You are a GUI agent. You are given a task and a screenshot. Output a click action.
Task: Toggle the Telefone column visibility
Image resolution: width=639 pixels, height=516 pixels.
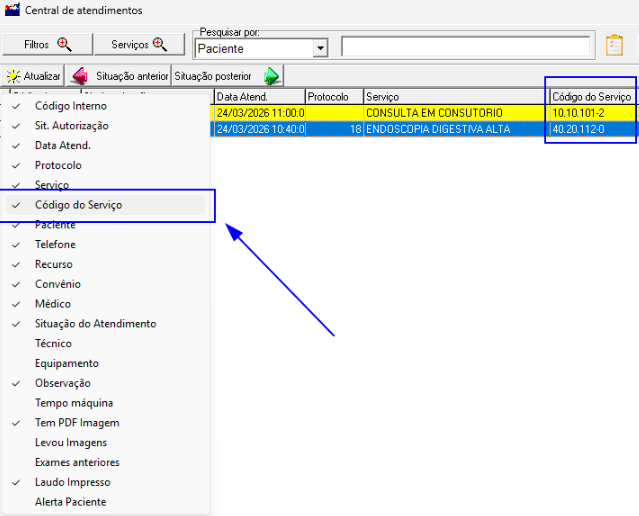click(x=55, y=244)
